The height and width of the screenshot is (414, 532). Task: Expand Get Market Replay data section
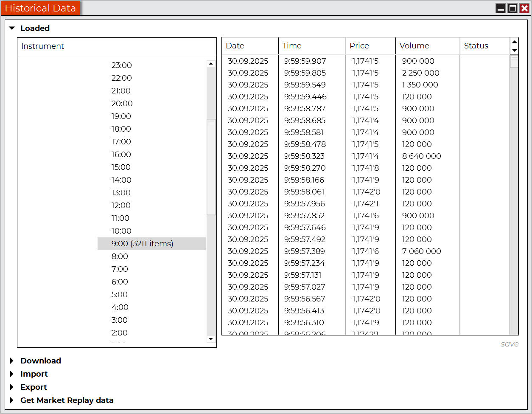pos(12,400)
